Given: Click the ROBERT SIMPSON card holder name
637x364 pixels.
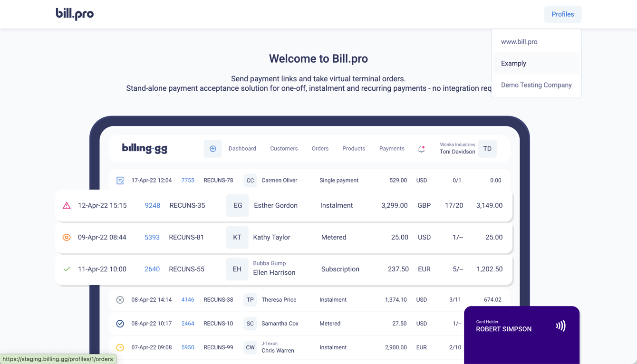Looking at the screenshot, I should (504, 329).
